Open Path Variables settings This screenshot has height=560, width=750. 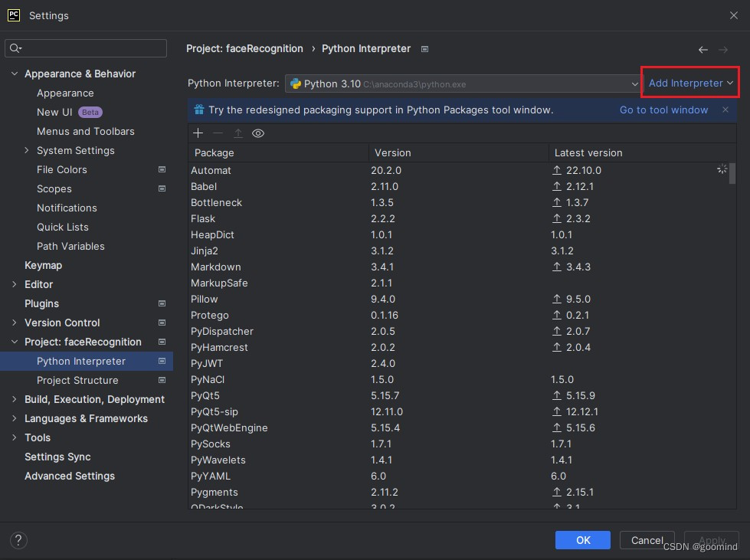70,246
